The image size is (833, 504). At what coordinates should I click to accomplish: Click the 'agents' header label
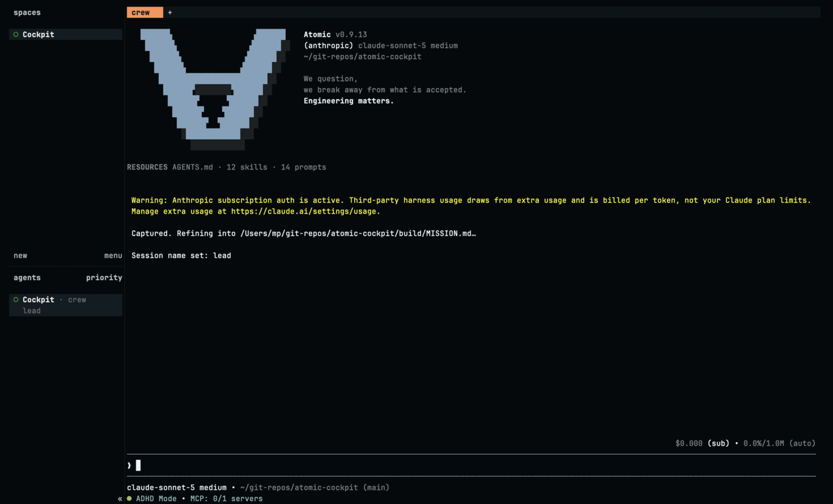[x=27, y=278]
